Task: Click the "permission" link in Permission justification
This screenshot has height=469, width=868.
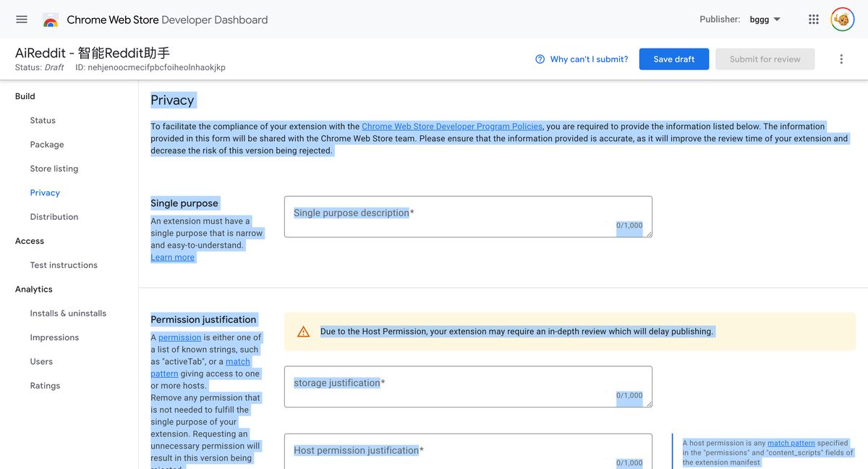Action: (x=179, y=337)
